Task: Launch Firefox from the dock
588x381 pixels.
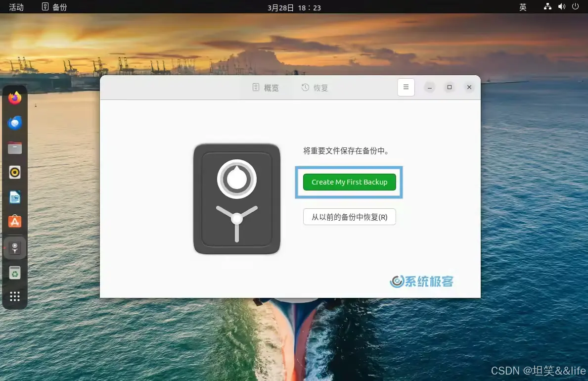Action: click(x=15, y=98)
